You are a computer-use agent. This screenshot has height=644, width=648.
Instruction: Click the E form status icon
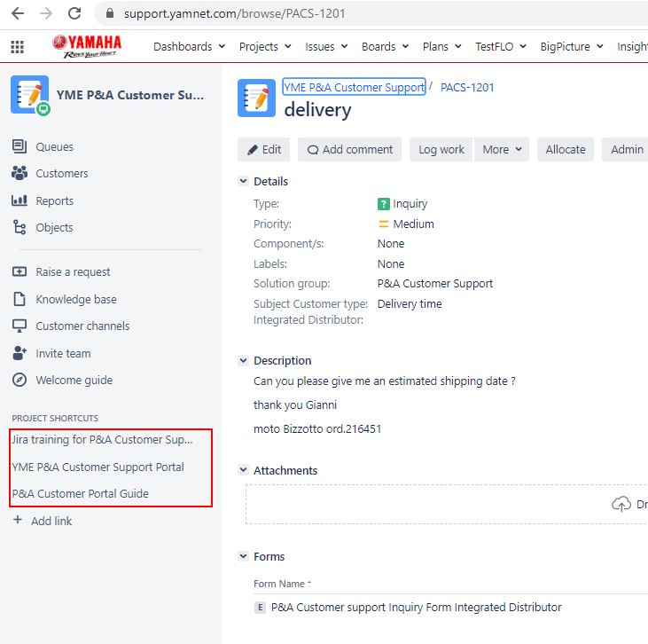point(260,608)
